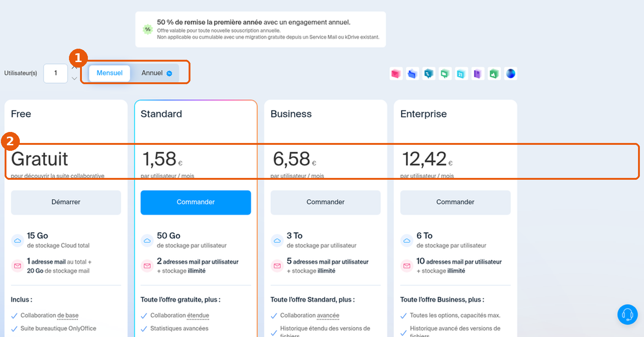Click the green kMeet video camera icon
Screen dimensions: 644x337
(x=445, y=74)
